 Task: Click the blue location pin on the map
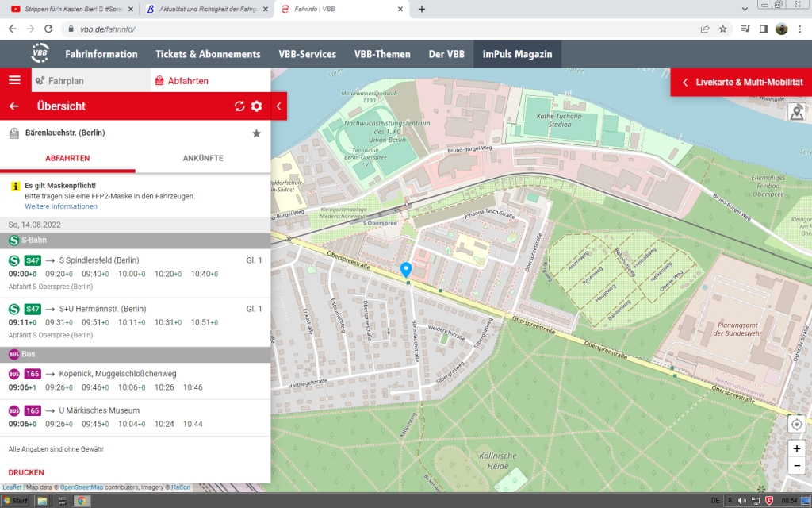(x=406, y=270)
